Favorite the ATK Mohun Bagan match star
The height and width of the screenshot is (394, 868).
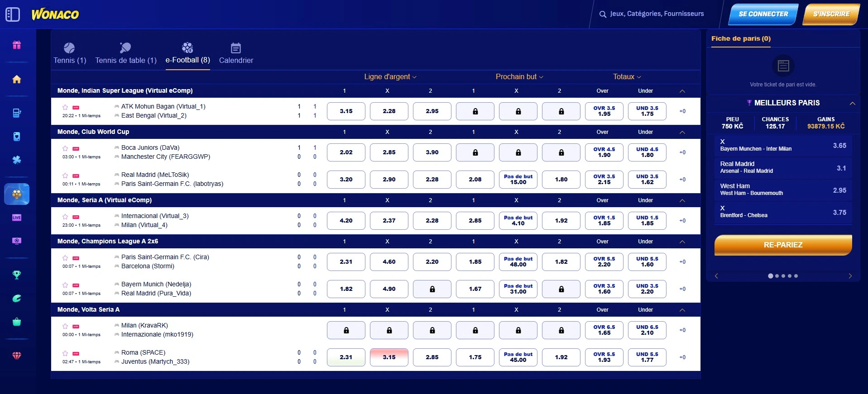(x=65, y=107)
